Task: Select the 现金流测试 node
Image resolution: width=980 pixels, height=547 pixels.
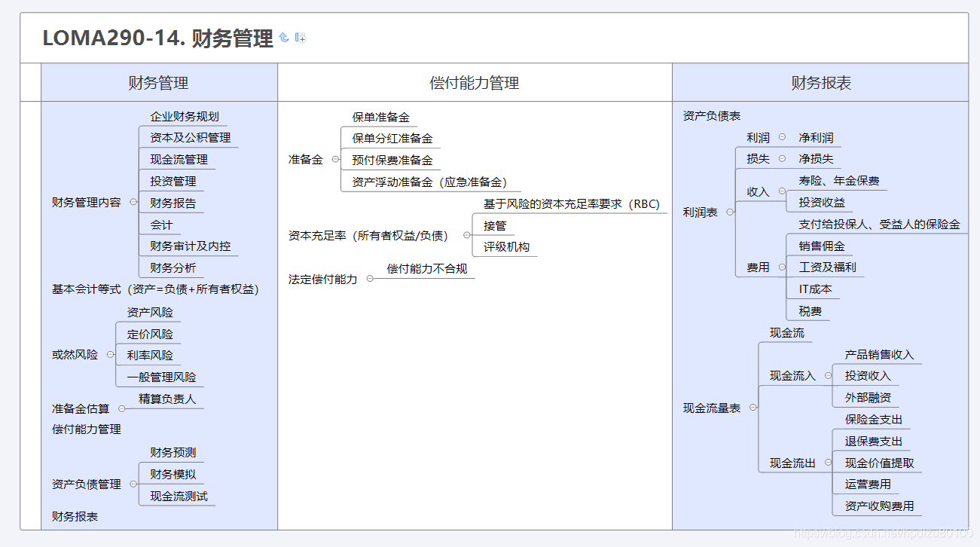Action: point(179,497)
